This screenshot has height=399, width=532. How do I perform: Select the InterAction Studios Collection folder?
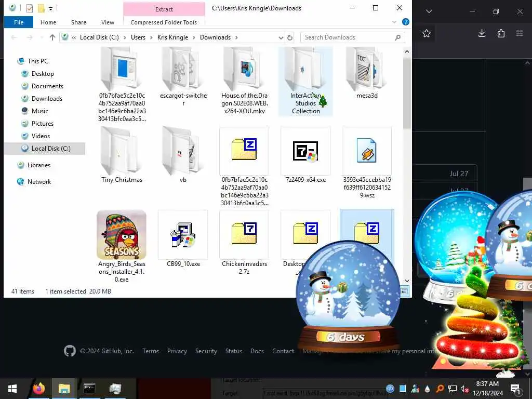[305, 82]
